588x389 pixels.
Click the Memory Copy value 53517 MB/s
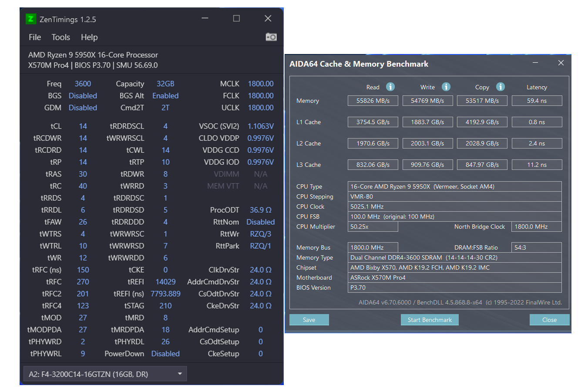482,101
